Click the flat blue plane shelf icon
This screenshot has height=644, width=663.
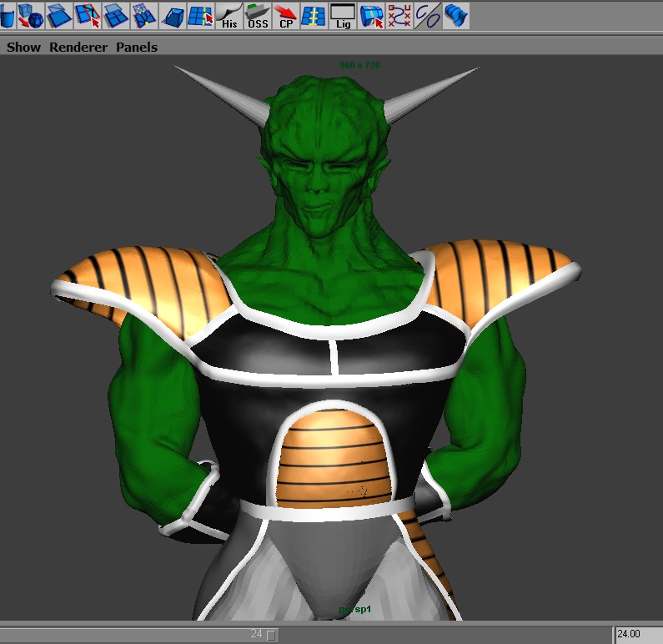click(x=58, y=16)
